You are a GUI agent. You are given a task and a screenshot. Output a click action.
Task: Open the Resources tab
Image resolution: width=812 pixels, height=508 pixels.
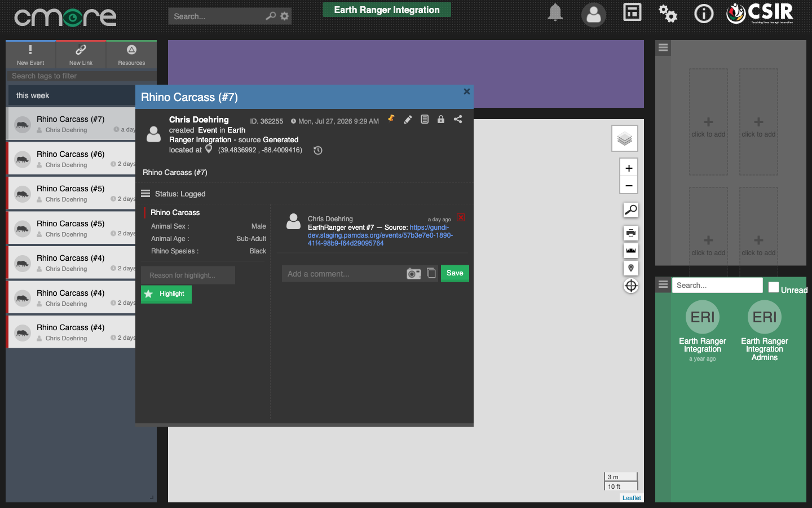[x=131, y=55]
